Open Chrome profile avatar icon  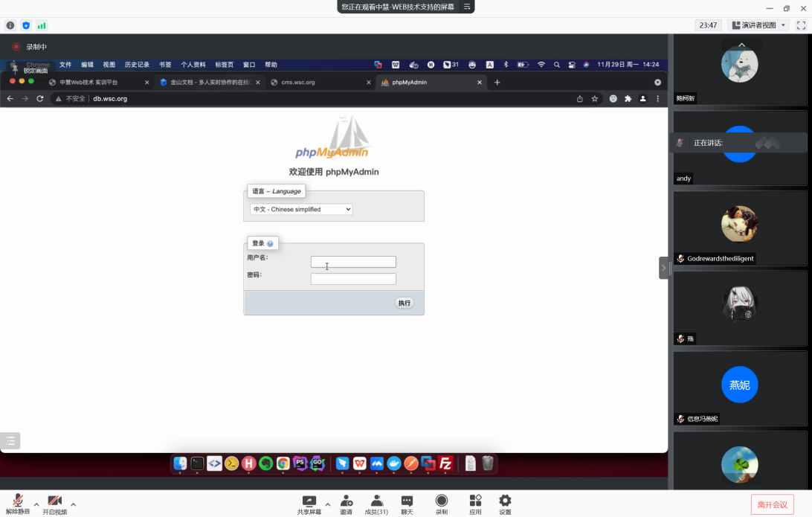[x=642, y=98]
